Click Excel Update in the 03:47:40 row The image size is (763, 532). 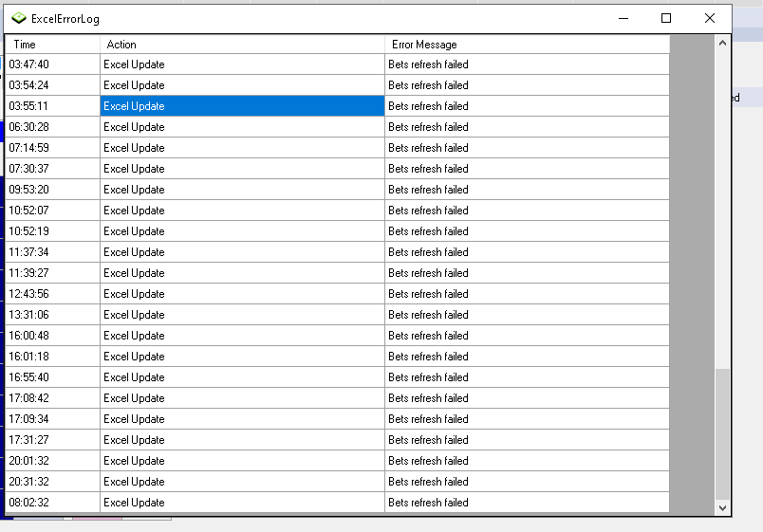point(242,64)
